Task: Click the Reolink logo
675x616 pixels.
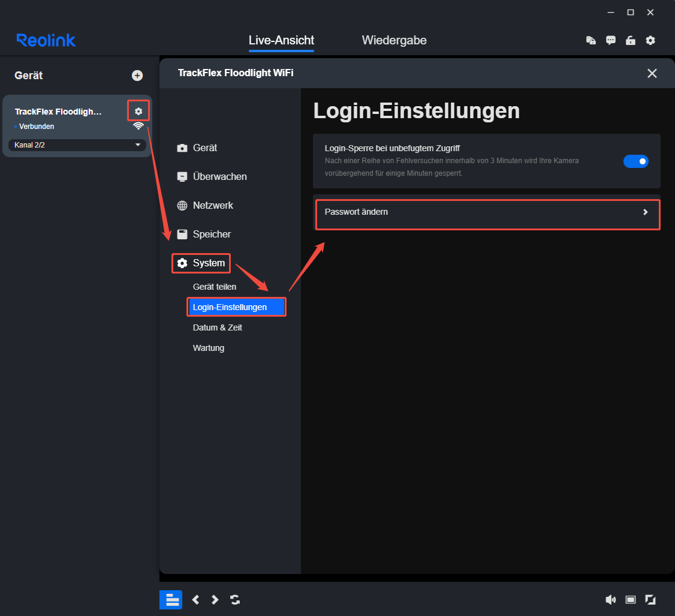Action: click(46, 40)
